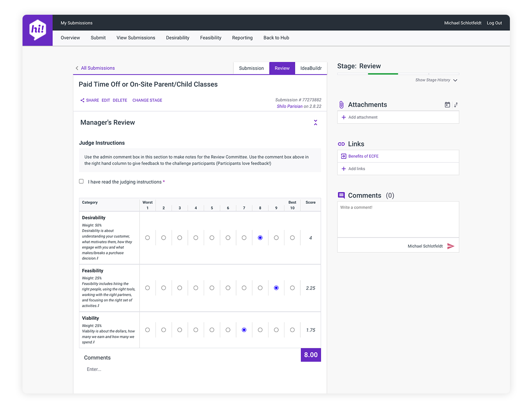Click the calendar icon in Attachments header
The width and height of the screenshot is (532, 409).
(x=447, y=105)
